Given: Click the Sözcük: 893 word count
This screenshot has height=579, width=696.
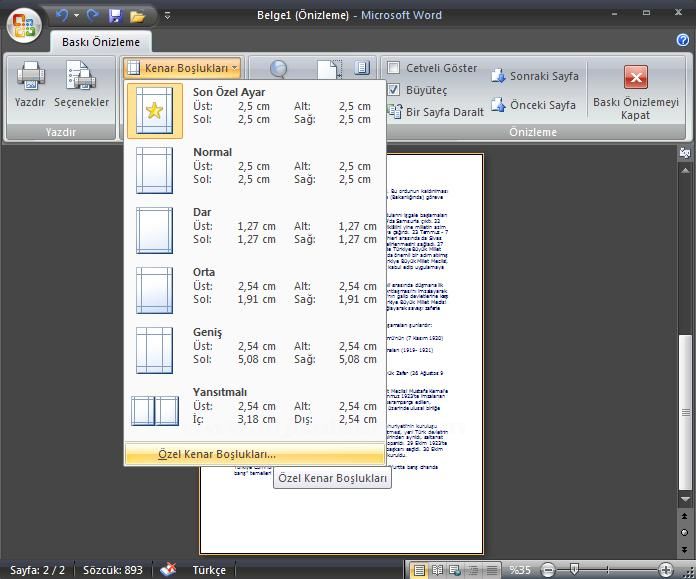Looking at the screenshot, I should point(113,570).
